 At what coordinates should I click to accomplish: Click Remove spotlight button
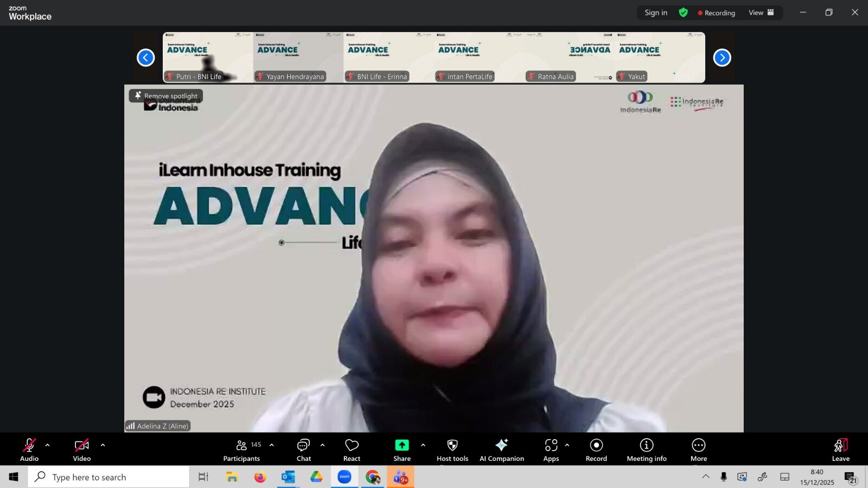coord(166,96)
